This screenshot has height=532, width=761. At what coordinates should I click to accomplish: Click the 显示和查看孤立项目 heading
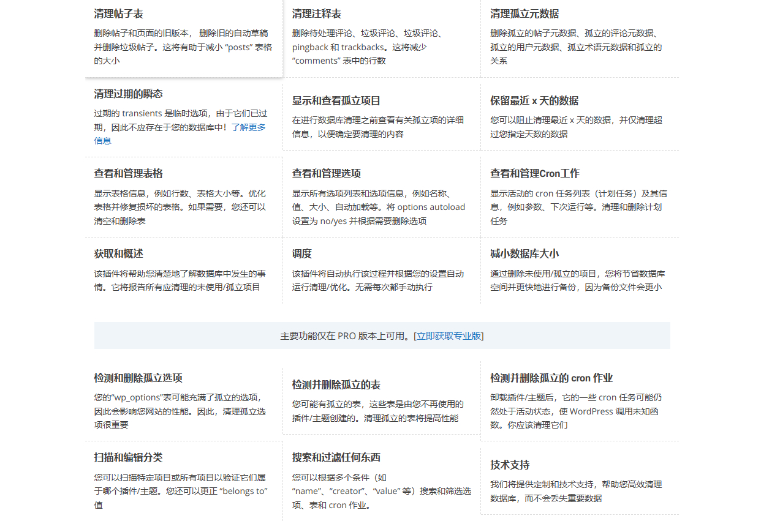(x=336, y=100)
